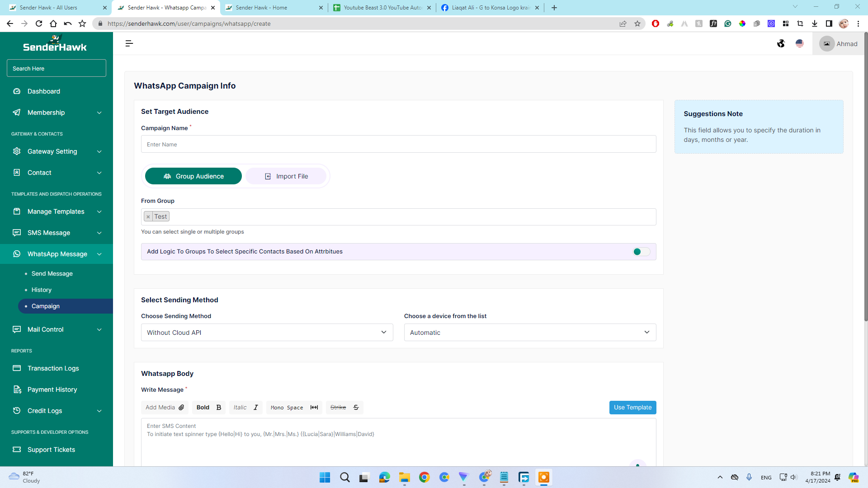Click in the Write Message textarea
The width and height of the screenshot is (868, 488).
(x=398, y=443)
